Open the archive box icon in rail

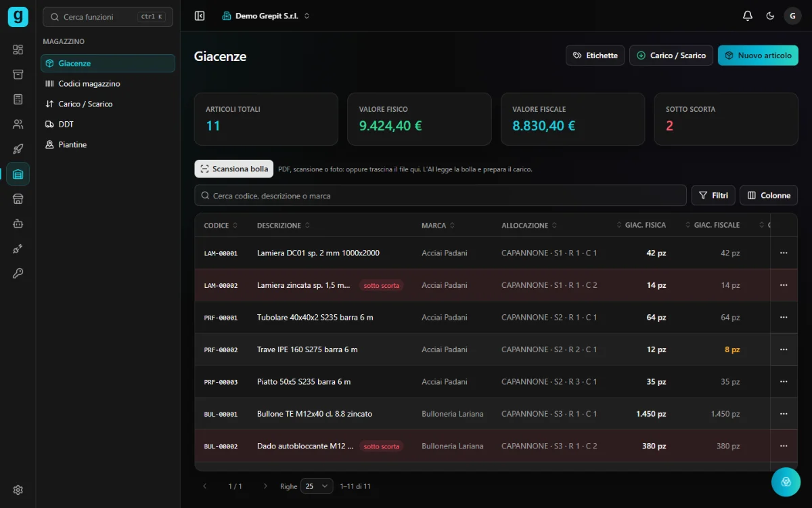(18, 75)
